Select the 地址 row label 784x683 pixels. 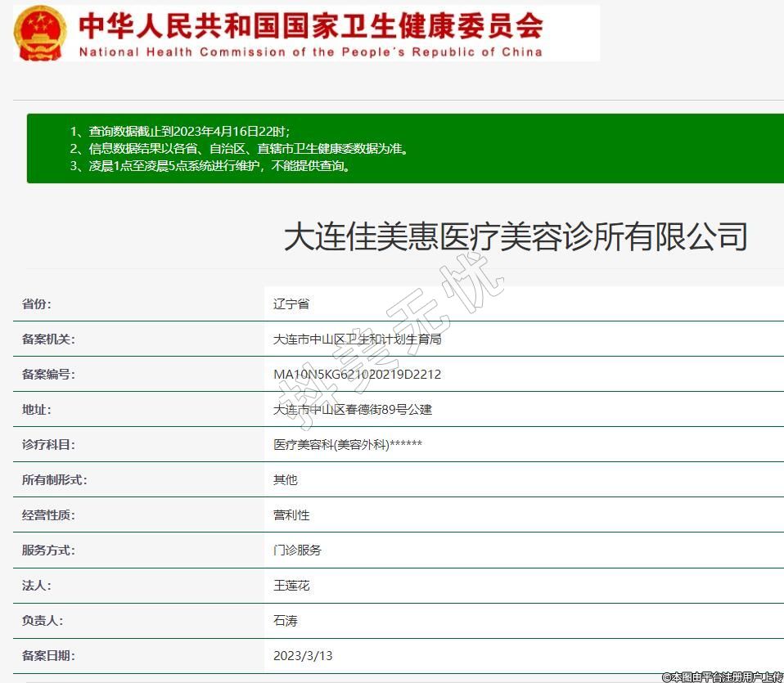37,410
